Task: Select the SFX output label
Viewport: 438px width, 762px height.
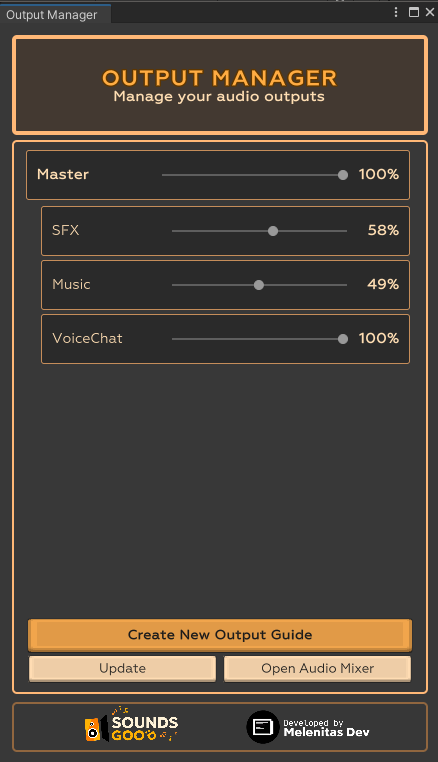Action: [66, 230]
